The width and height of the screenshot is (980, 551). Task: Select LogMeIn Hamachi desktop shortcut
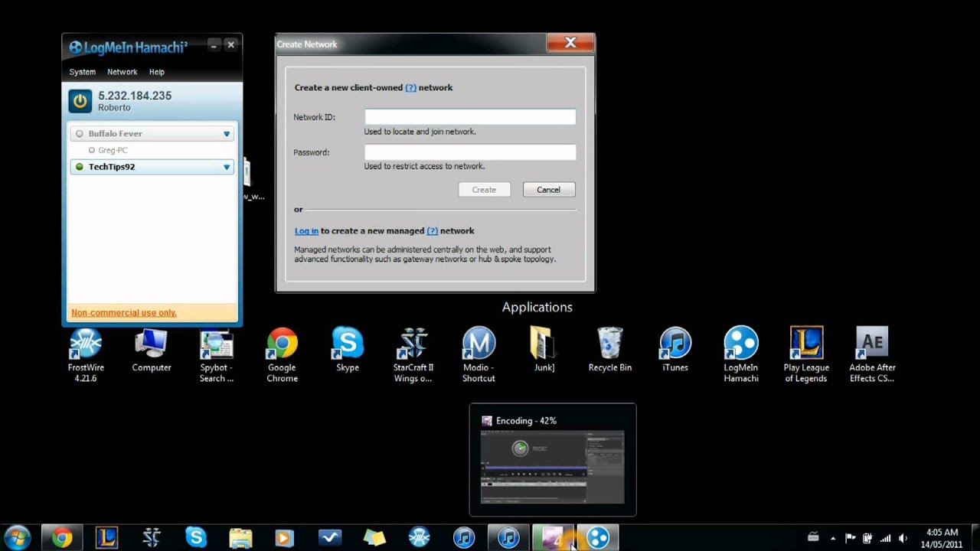click(x=740, y=354)
